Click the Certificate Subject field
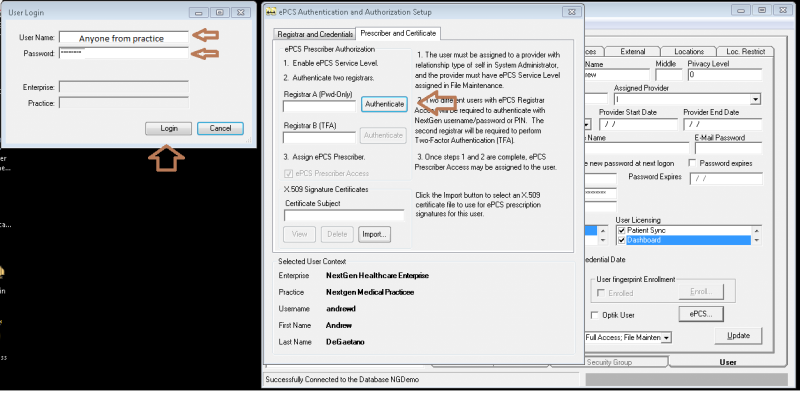 tap(344, 215)
